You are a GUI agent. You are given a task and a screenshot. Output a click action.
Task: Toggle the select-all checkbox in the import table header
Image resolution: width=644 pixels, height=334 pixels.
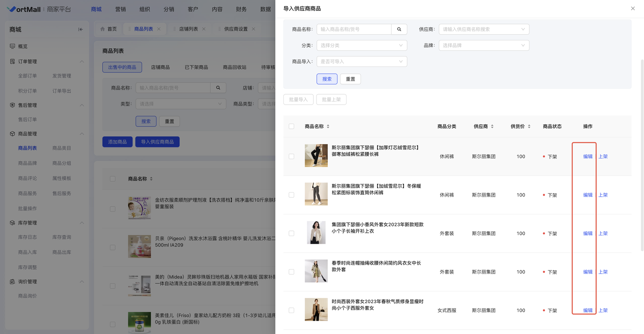(291, 127)
